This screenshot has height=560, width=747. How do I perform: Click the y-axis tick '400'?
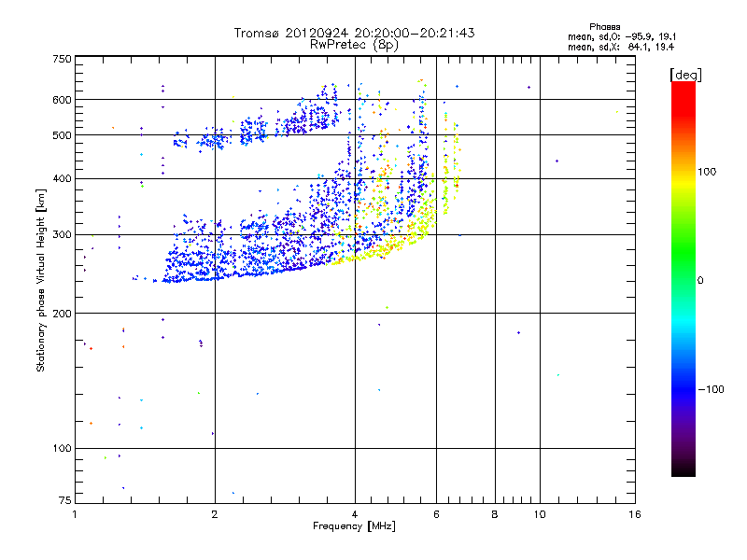tap(62, 178)
